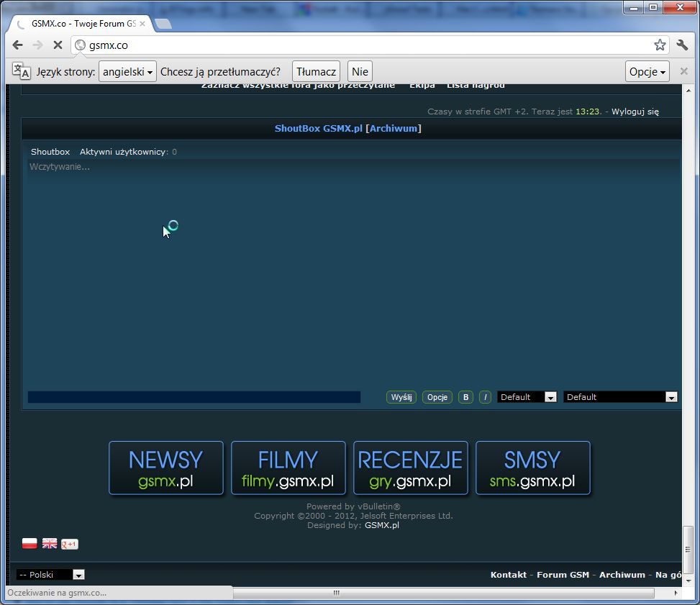The image size is (700, 605).
Task: Toggle bold B in shoutbox
Action: 465,397
